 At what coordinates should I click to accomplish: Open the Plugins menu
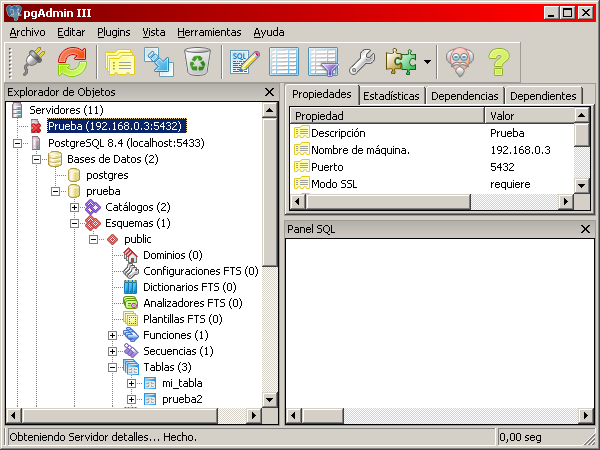[x=114, y=32]
